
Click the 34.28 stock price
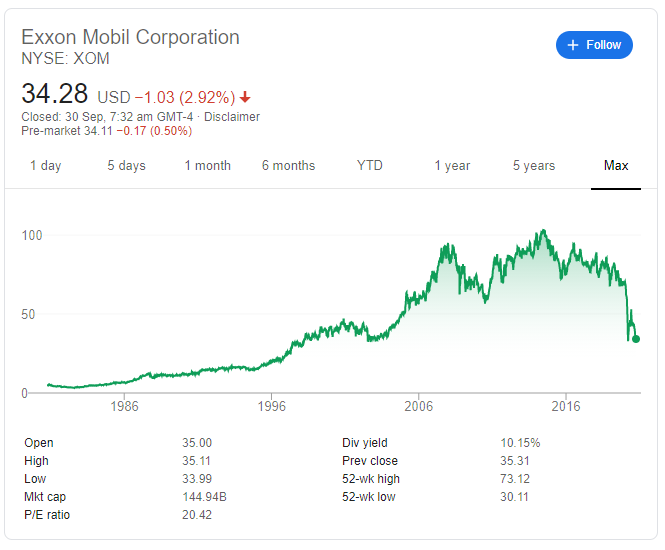point(55,96)
